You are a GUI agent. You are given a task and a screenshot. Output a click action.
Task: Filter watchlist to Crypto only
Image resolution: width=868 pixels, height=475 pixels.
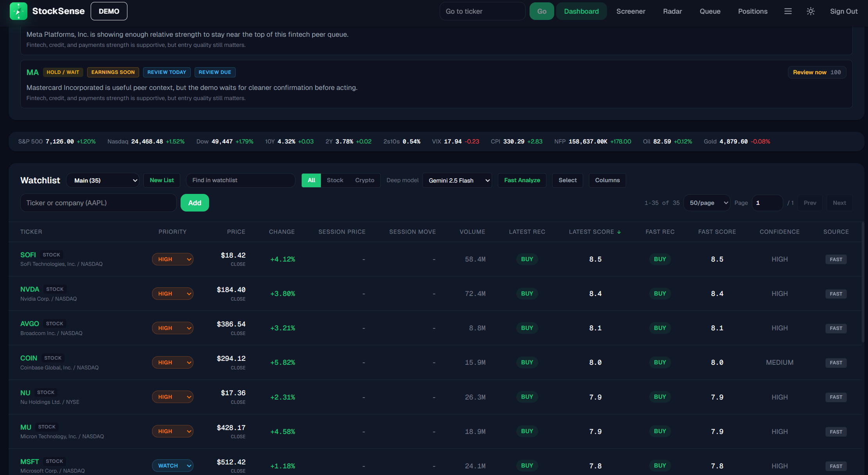click(x=365, y=180)
